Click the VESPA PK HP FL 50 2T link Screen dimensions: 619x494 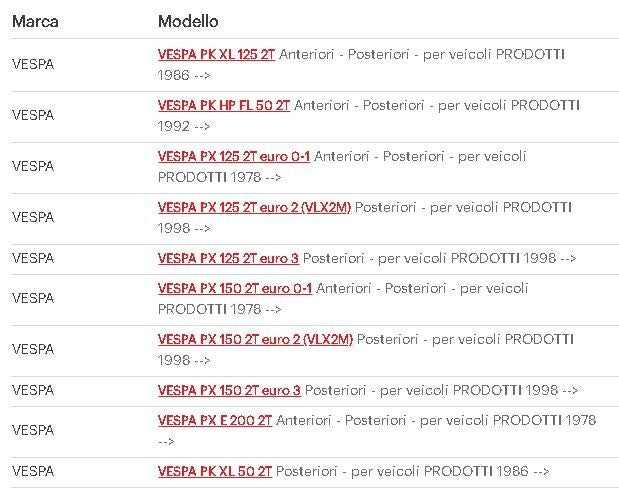tap(223, 105)
